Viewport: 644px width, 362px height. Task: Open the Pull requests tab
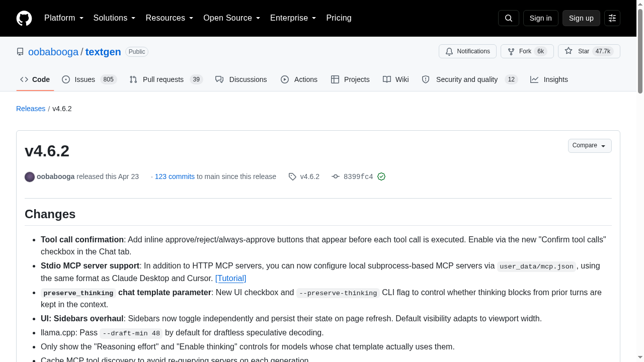[x=166, y=79]
